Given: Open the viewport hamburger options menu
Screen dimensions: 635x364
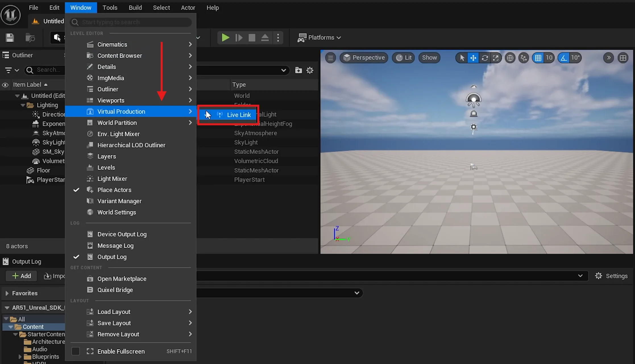Looking at the screenshot, I should [330, 58].
